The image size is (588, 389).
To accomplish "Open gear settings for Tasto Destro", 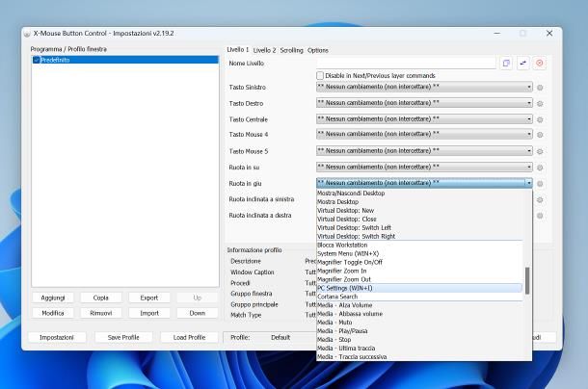I will click(x=540, y=103).
